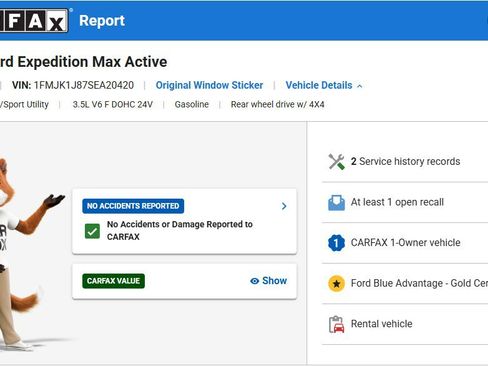Screen dimensions: 488x366
Task: Click the CARFAX VALUE badge
Action: pos(113,281)
